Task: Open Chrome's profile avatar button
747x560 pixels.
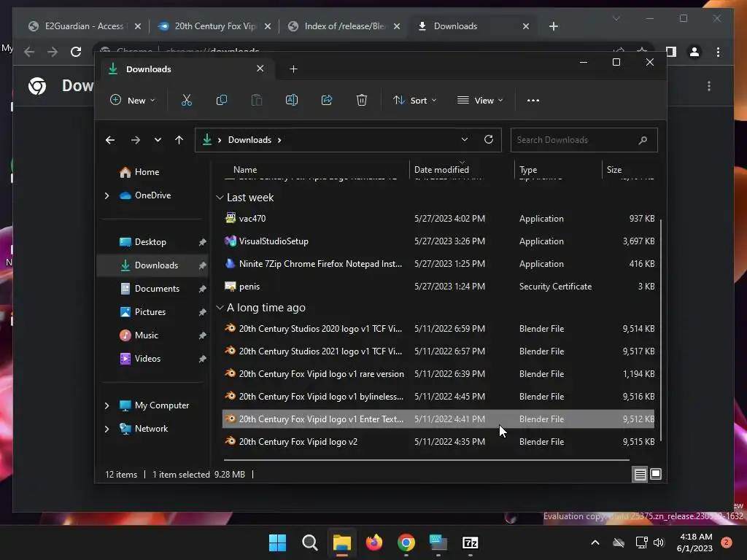Action: tap(694, 52)
